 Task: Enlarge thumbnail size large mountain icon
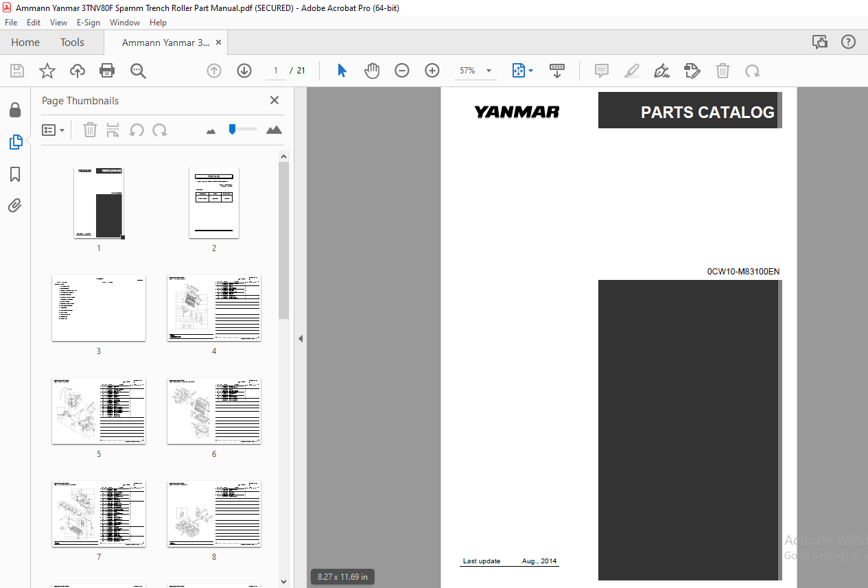[274, 130]
